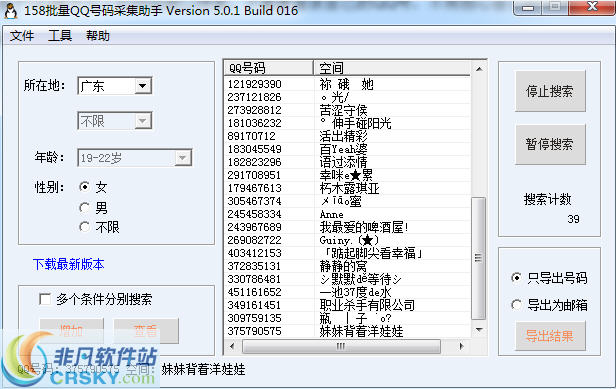Select the row with QQ 121929390

pyautogui.click(x=348, y=84)
